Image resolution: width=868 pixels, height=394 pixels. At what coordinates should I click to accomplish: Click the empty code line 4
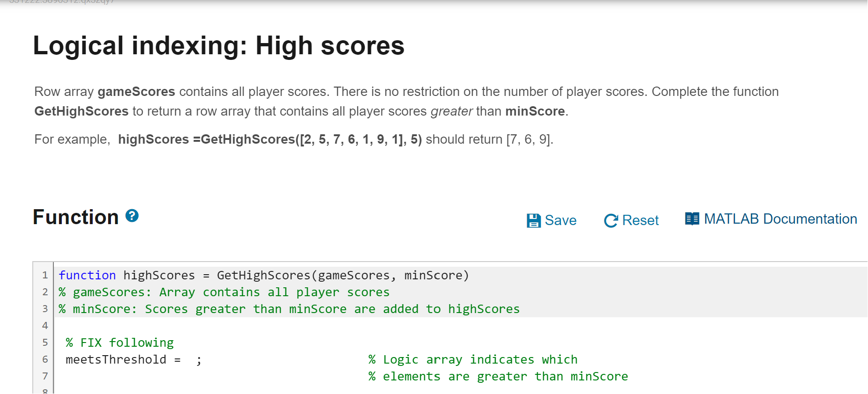[460, 326]
